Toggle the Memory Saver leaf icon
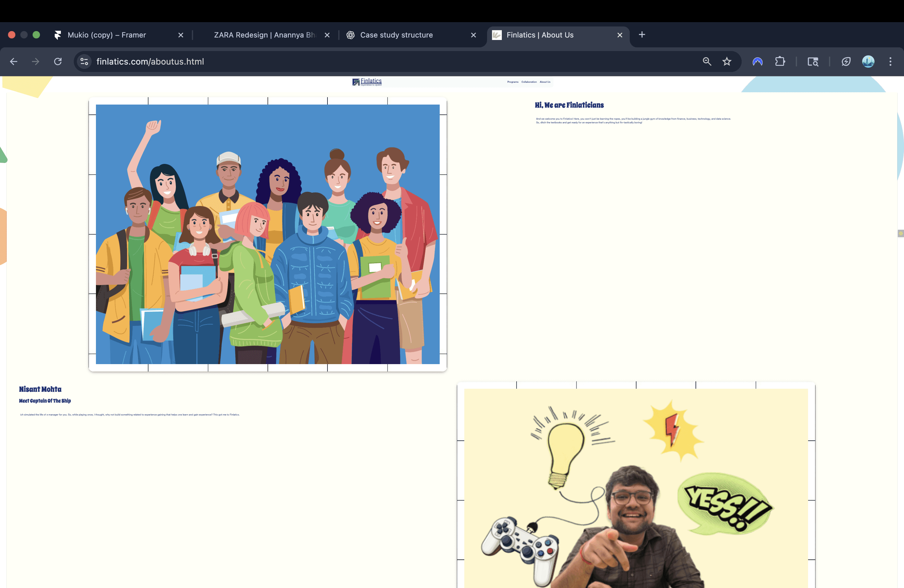Image resolution: width=904 pixels, height=588 pixels. coord(846,62)
